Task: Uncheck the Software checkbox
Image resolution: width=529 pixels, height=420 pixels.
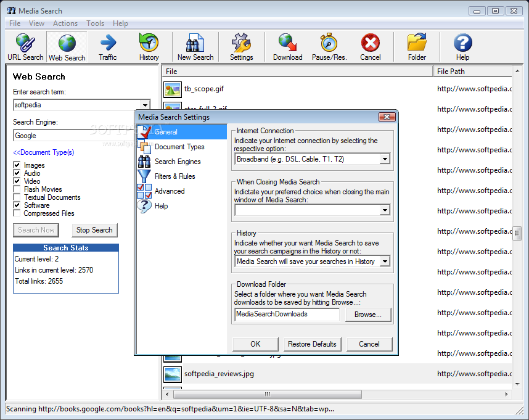Action: click(x=17, y=205)
